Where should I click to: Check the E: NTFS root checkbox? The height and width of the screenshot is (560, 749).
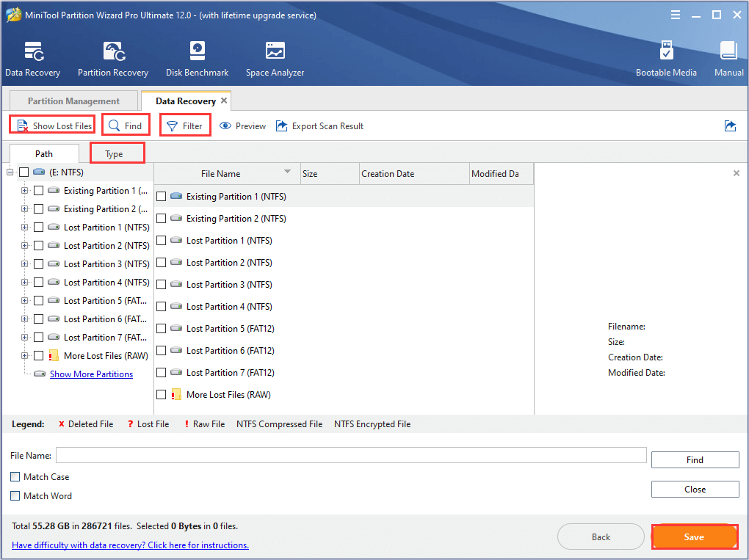[x=24, y=172]
